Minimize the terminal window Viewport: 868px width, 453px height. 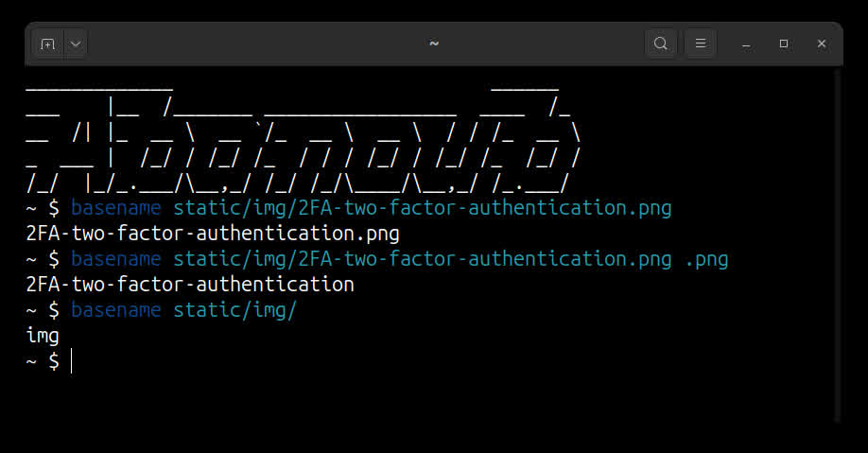[746, 44]
